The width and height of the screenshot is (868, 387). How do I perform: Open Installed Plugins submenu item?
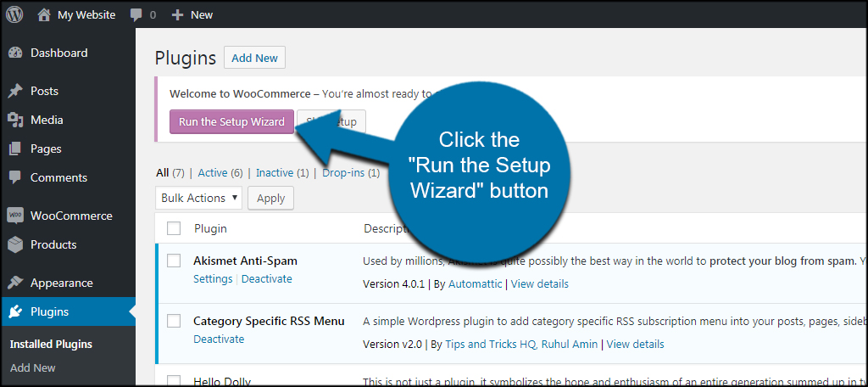point(51,345)
